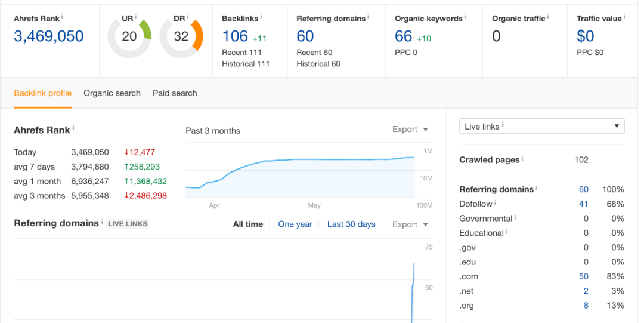Screen dimensions: 644x323
Task: Click 'PPC 0' under Organic keywords
Action: (406, 53)
